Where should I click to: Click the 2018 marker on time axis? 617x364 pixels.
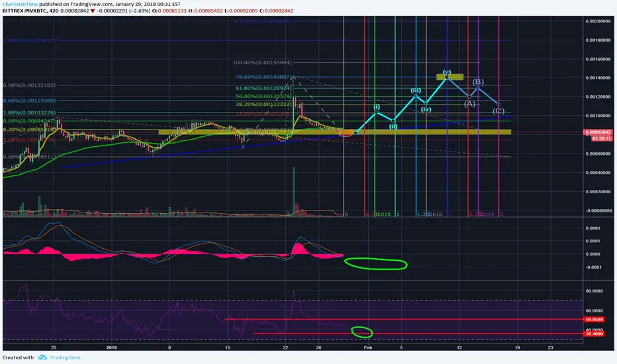click(112, 347)
